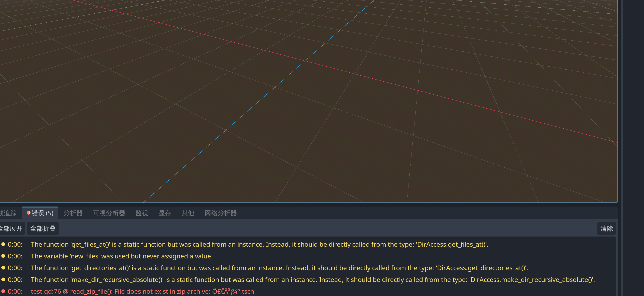The image size is (644, 296).
Task: Switch to the 监视 monitors tab
Action: 142,213
